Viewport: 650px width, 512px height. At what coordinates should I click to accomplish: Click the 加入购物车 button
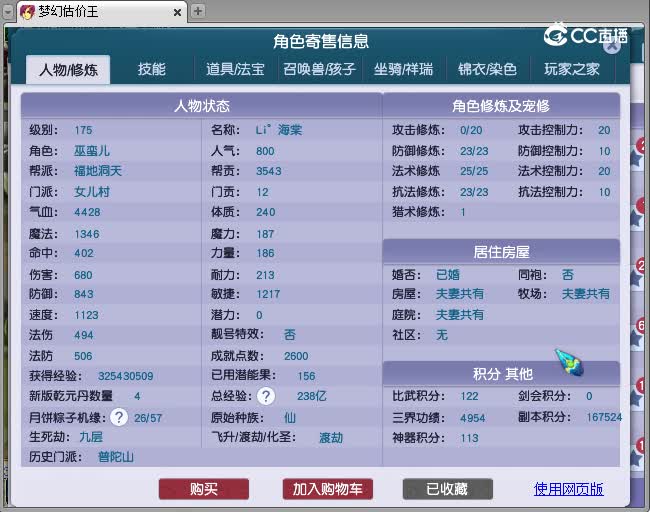[x=327, y=489]
